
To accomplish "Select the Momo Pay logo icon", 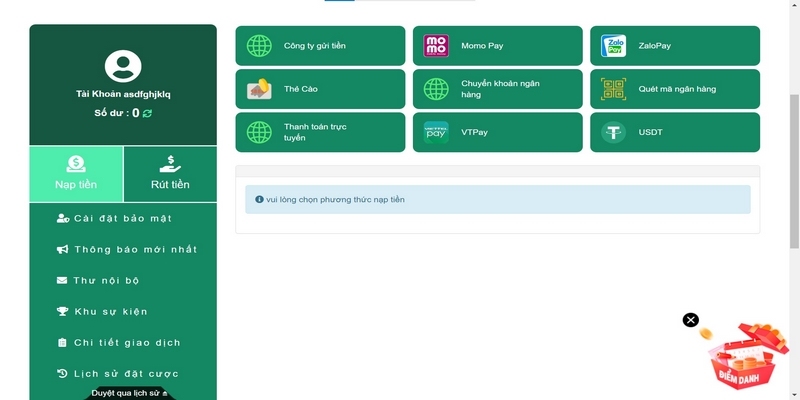I will 436,46.
